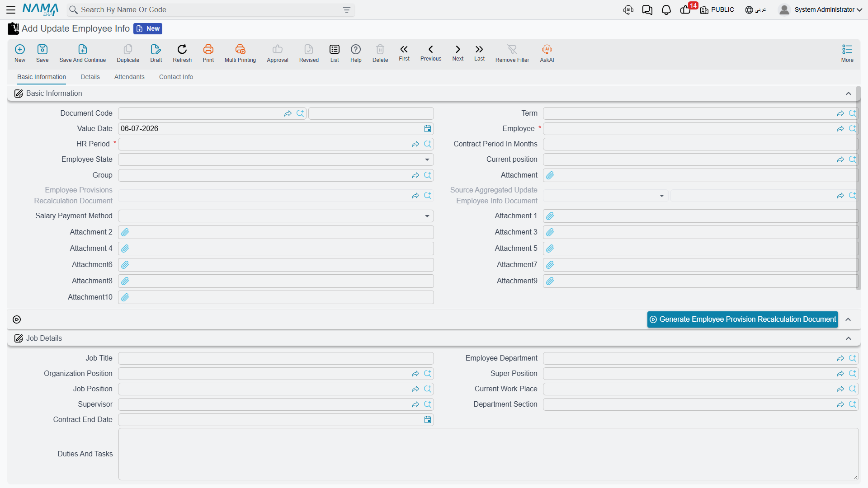
Task: Switch to the Basic Information tab
Action: [42, 77]
